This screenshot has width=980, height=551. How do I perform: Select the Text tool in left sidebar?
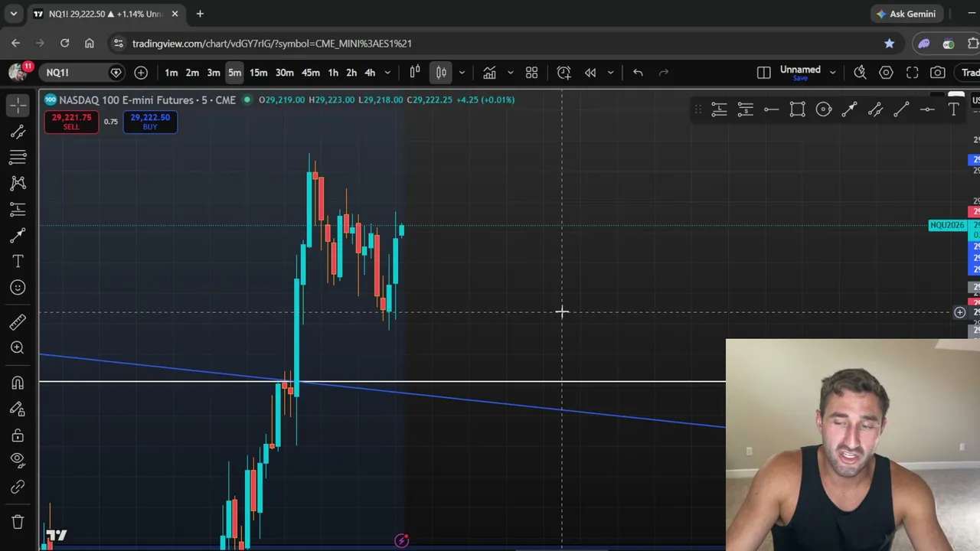pos(18,261)
